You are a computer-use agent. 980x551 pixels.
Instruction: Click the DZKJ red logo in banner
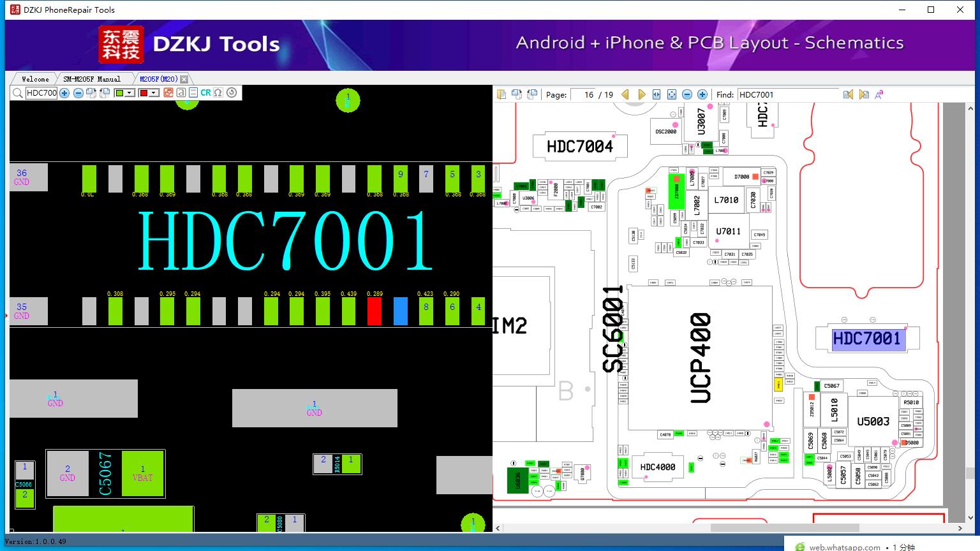pos(121,44)
